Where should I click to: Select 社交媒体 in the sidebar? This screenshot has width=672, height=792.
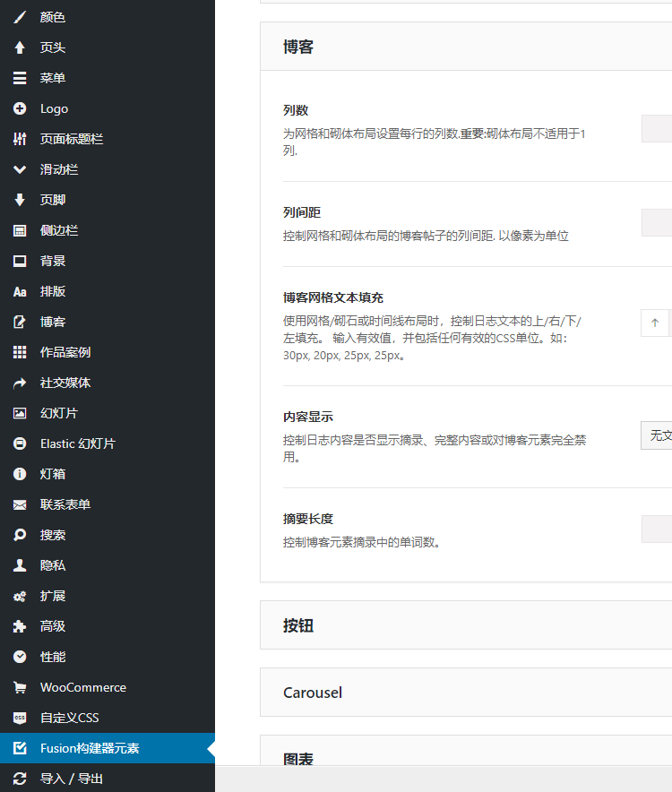tap(108, 383)
